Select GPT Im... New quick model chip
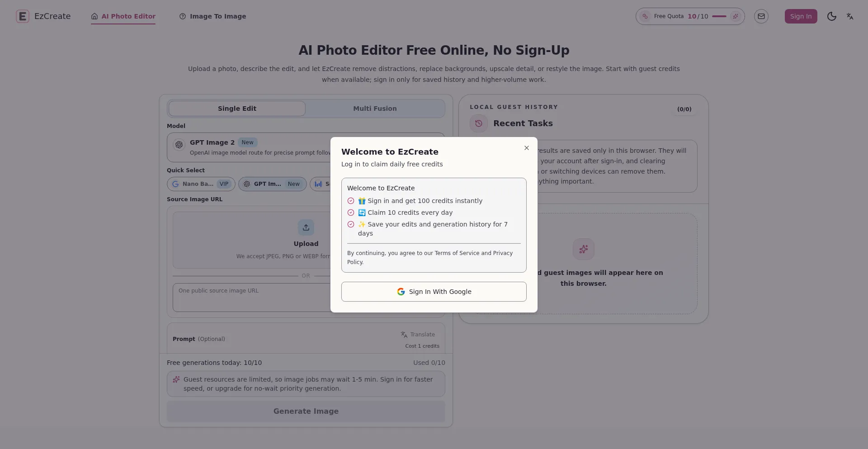868x449 pixels. coord(273,184)
